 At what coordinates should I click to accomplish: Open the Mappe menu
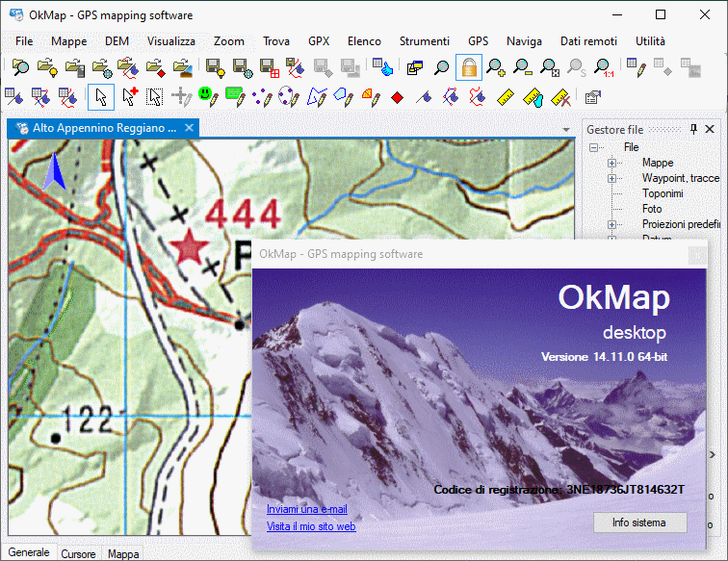68,41
